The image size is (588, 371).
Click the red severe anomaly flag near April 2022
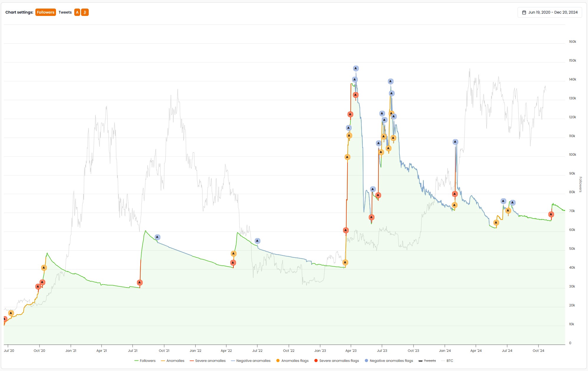pyautogui.click(x=233, y=262)
